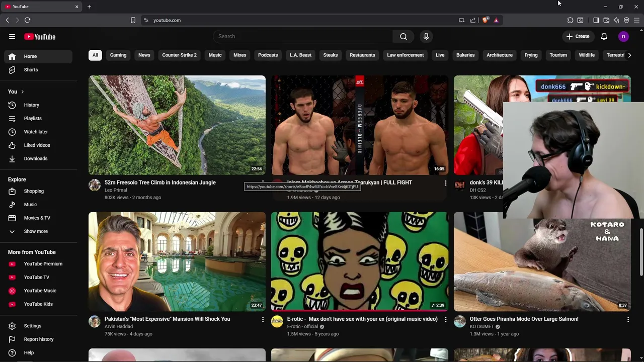The image size is (644, 362).
Task: Open more options for Makhachev fight video
Action: coord(445,183)
